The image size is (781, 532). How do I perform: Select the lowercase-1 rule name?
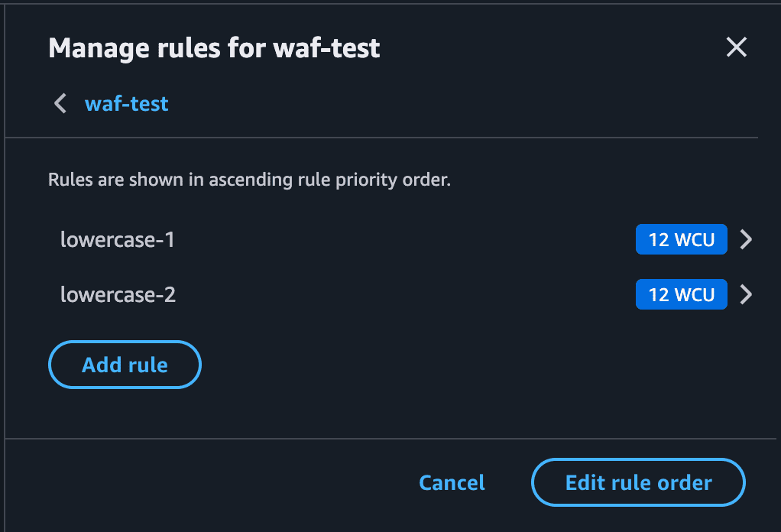[118, 240]
